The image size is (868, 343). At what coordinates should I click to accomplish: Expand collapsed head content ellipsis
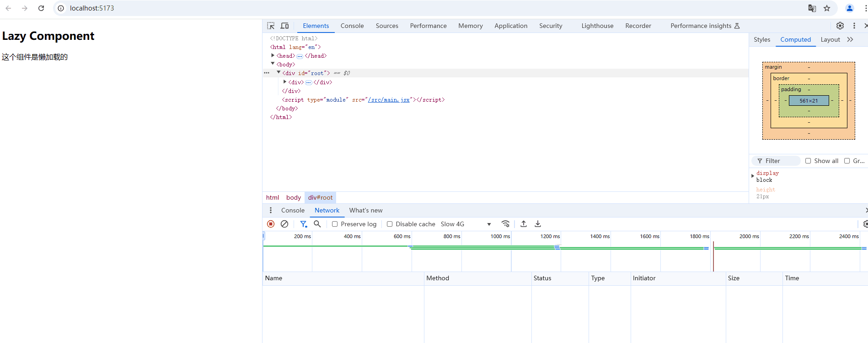300,56
